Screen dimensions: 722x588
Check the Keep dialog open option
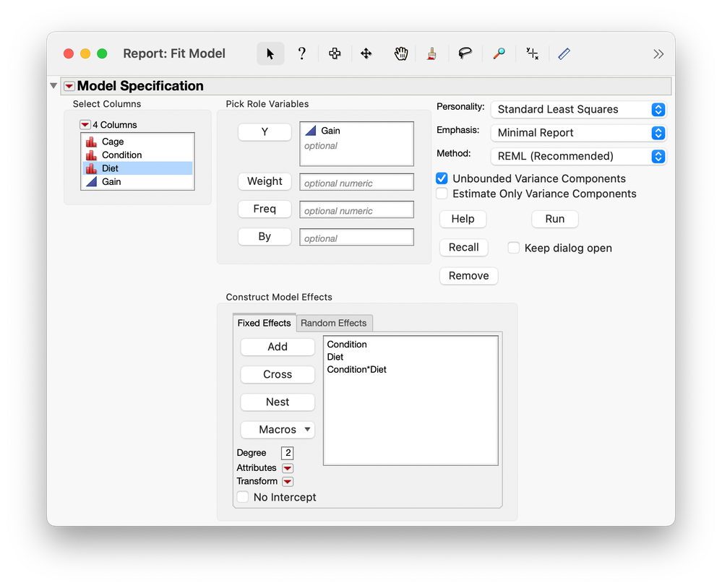point(514,248)
